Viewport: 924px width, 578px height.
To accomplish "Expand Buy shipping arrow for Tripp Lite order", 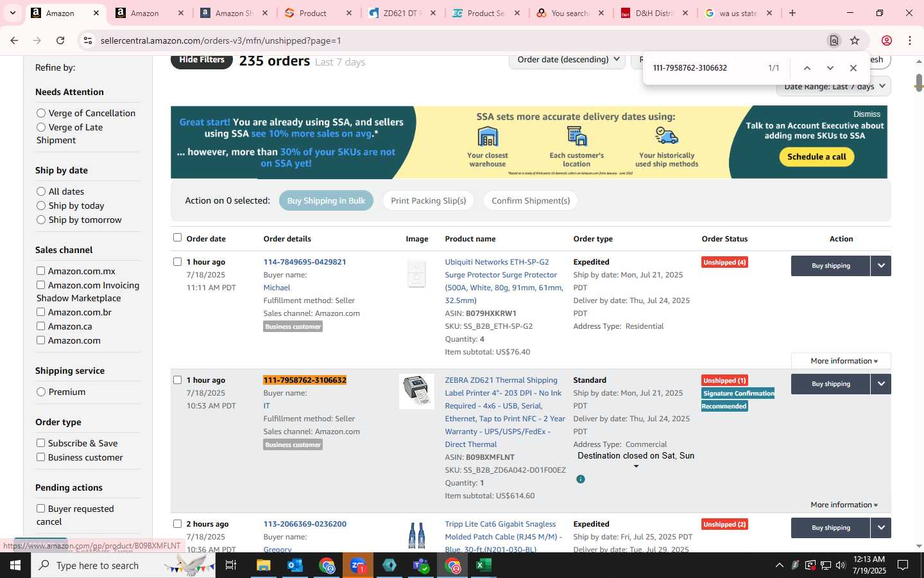I will pyautogui.click(x=881, y=528).
